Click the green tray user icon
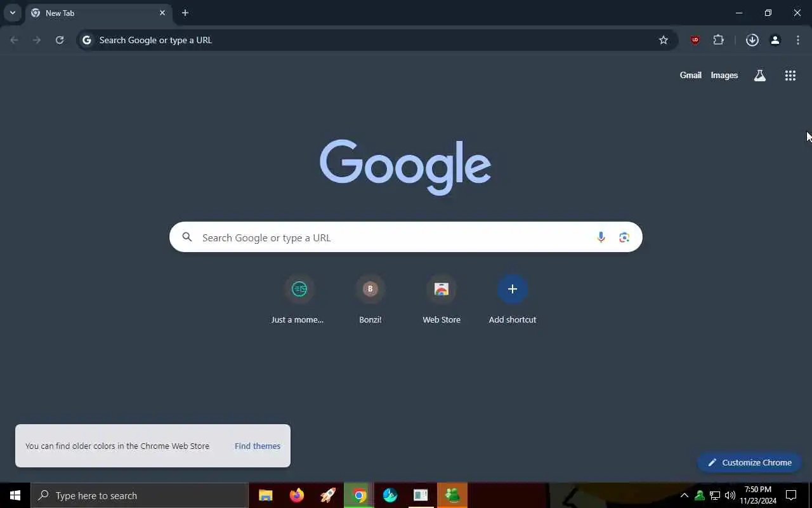This screenshot has width=812, height=508. tap(700, 495)
